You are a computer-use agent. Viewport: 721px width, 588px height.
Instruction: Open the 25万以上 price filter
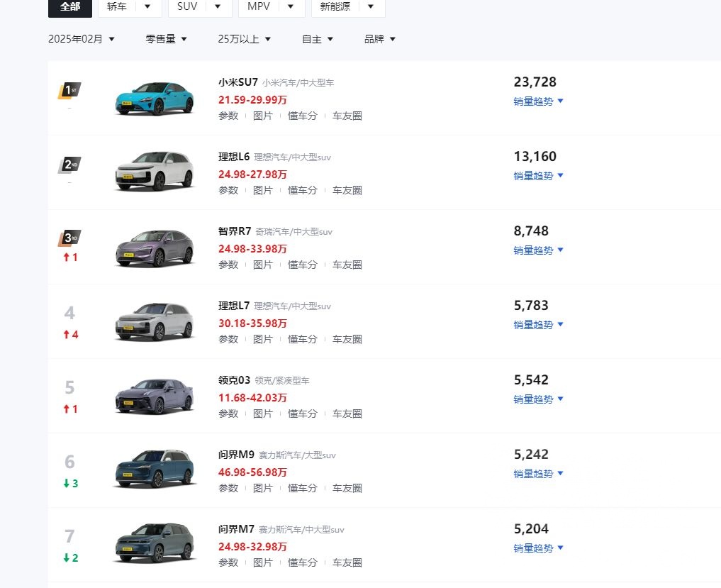point(245,39)
